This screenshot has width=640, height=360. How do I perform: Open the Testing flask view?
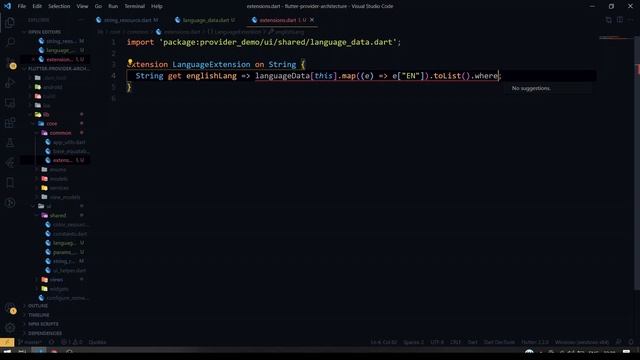point(10,143)
